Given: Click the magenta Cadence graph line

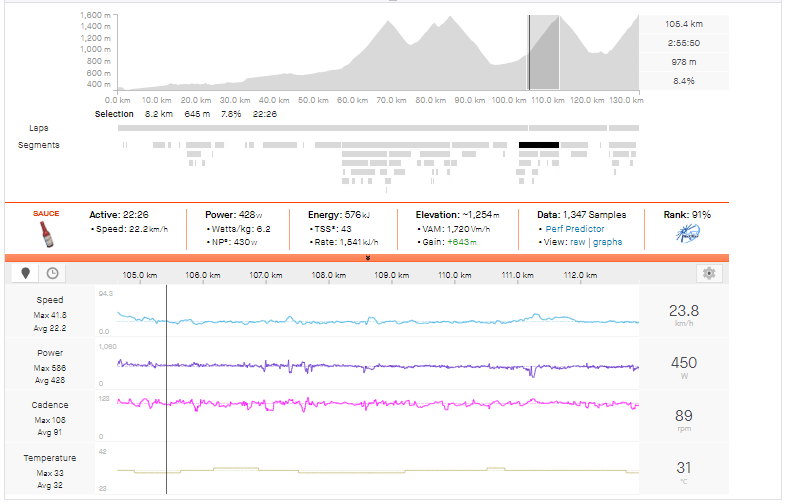Looking at the screenshot, I should click(x=400, y=403).
